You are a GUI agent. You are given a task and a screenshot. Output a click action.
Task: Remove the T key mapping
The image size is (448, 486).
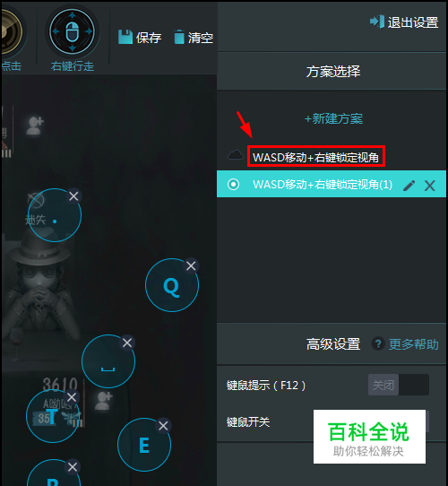72,397
